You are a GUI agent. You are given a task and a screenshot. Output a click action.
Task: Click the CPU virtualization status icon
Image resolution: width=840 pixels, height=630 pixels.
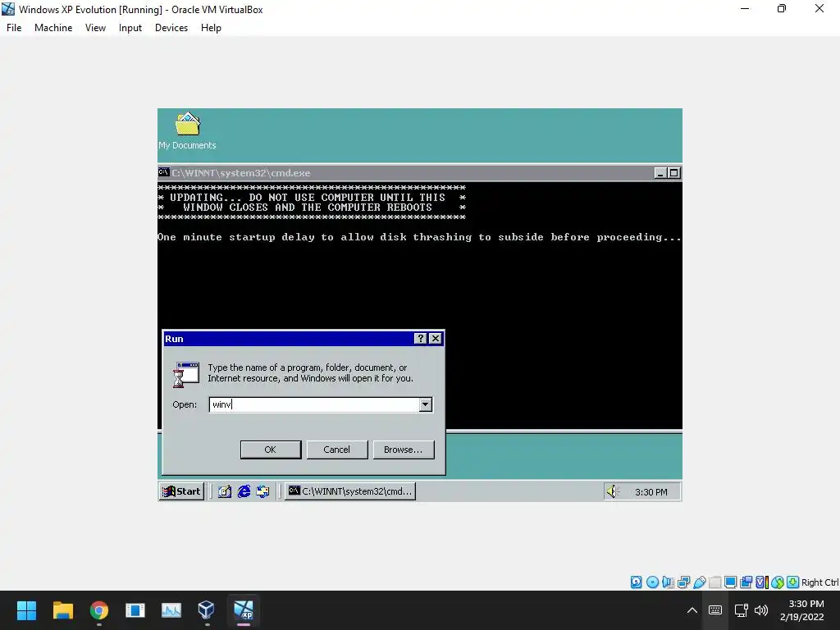pyautogui.click(x=762, y=582)
